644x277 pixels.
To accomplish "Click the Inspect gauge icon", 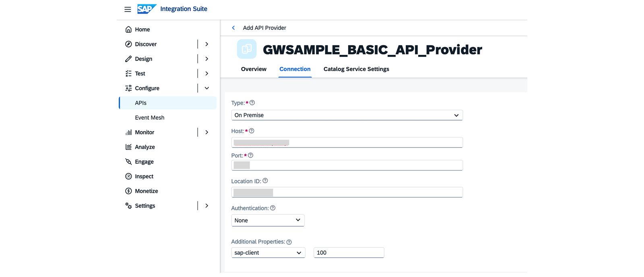I will (x=128, y=176).
